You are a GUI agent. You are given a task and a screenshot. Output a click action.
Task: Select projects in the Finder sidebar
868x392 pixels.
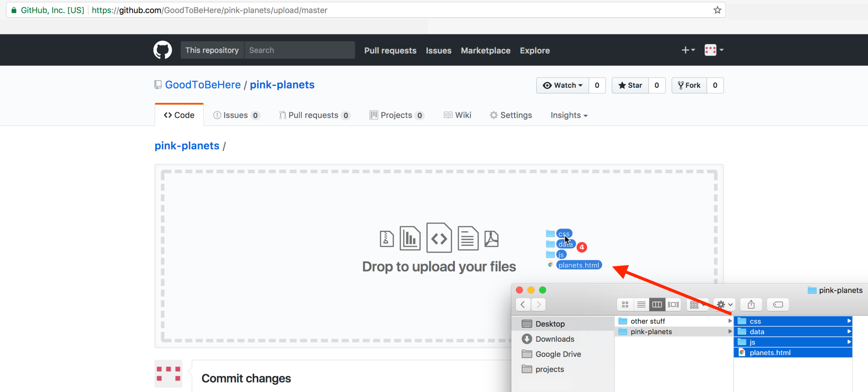coord(563,369)
